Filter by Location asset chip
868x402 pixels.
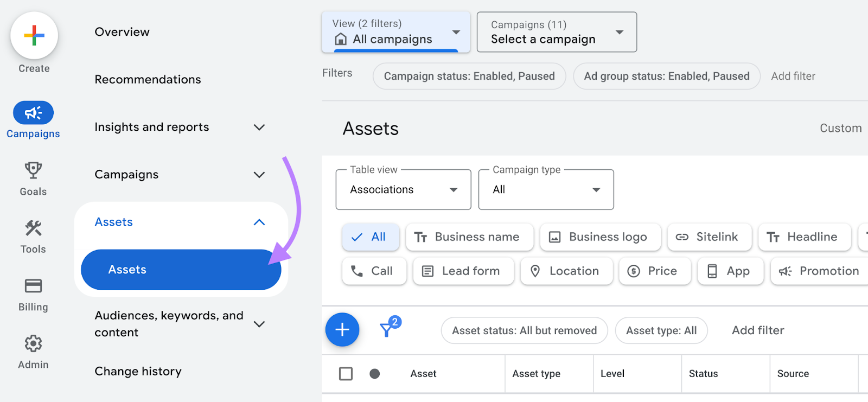click(566, 271)
